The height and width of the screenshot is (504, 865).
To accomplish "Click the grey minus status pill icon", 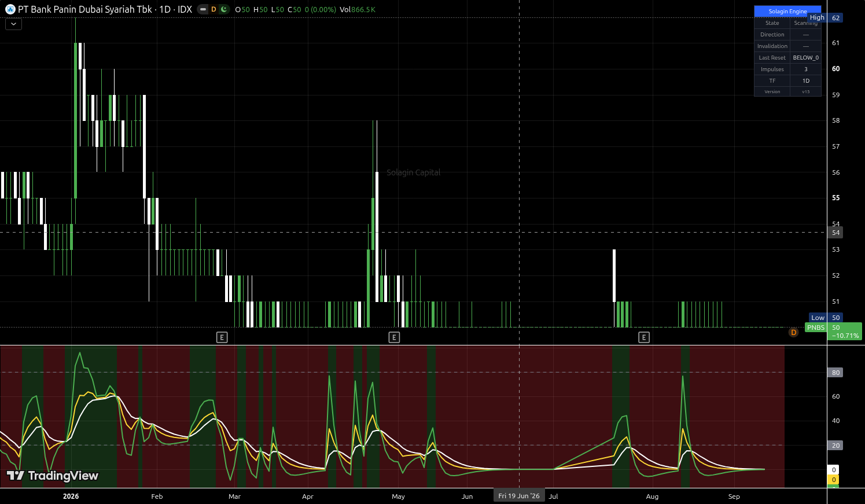I will click(203, 9).
